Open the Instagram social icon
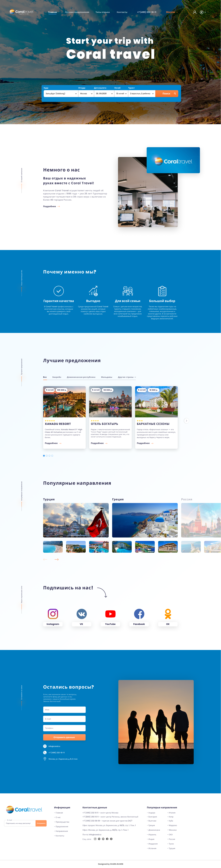The height and width of the screenshot is (868, 221). coord(53,614)
